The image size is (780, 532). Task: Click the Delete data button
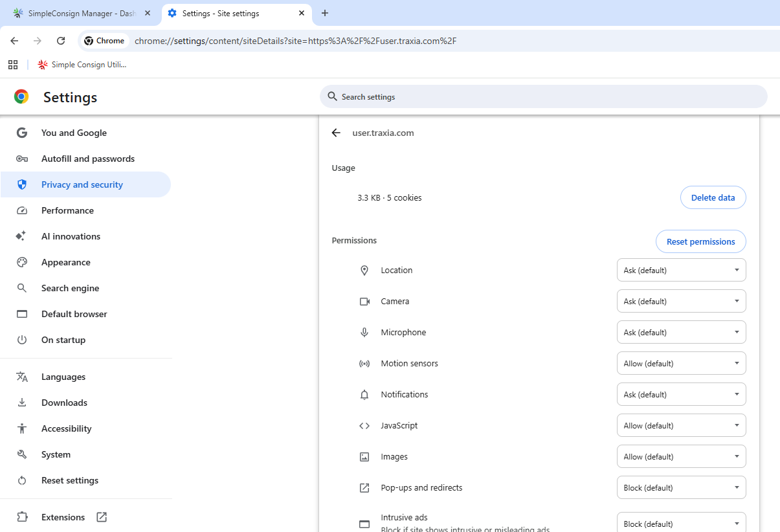tap(713, 197)
